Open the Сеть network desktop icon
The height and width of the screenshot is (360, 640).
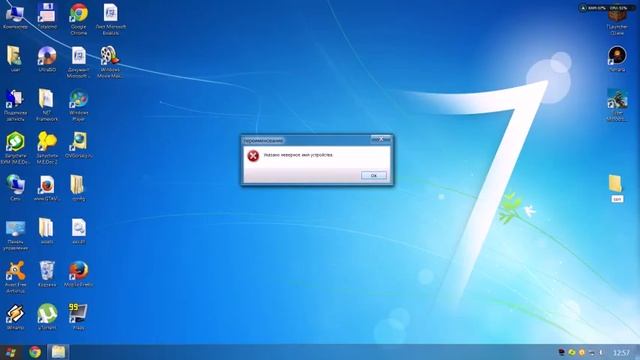pyautogui.click(x=15, y=188)
